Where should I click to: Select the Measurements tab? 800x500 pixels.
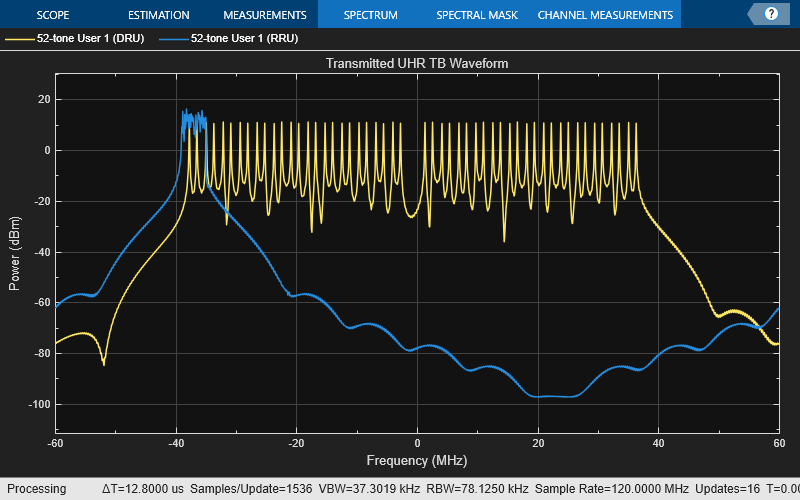click(x=264, y=15)
